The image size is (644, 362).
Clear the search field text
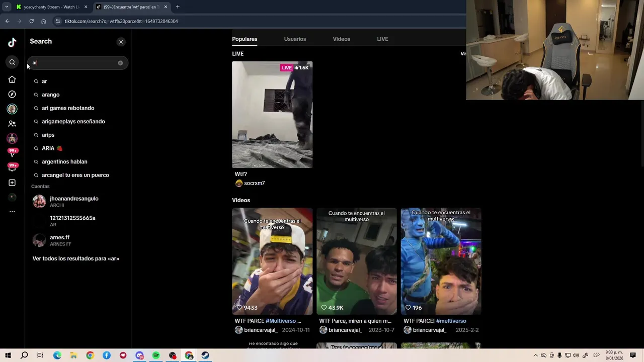(120, 63)
